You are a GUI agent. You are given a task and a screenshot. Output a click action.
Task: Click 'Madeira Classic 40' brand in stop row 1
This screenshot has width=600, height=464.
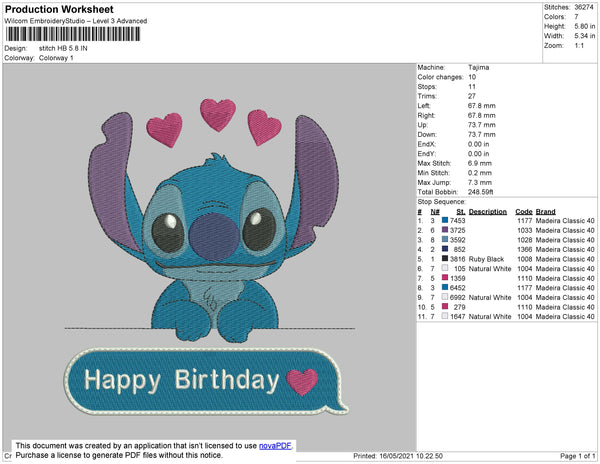565,221
